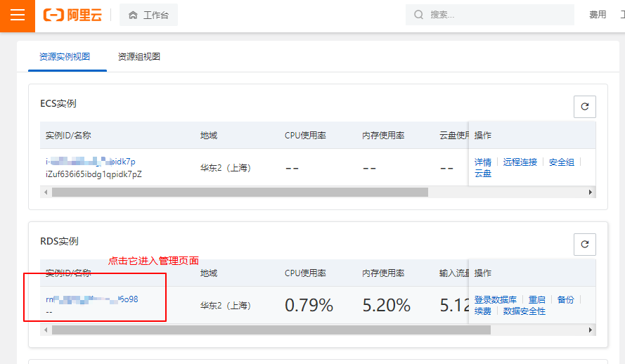Open the hamburger navigation menu
This screenshot has width=625, height=364.
point(18,15)
